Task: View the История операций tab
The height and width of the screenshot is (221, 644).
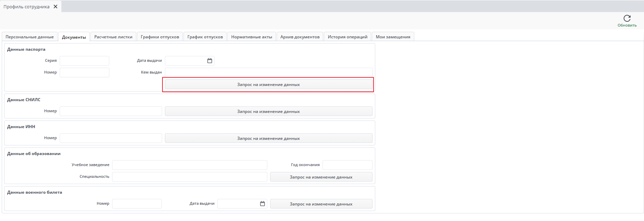Action: [x=347, y=37]
